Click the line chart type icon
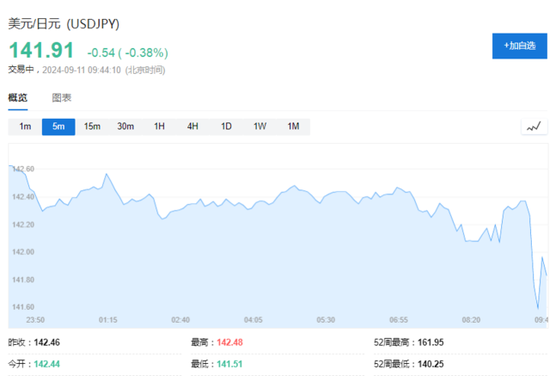The image size is (550, 376). coord(534,127)
